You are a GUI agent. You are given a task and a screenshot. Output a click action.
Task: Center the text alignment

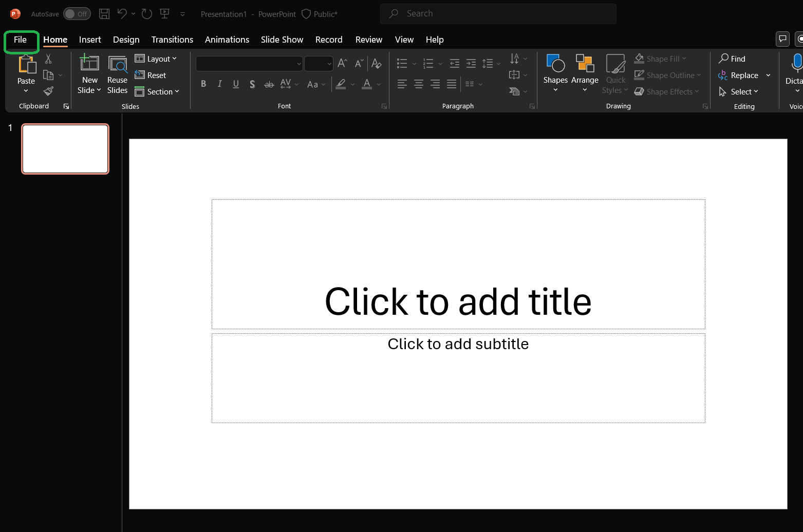coord(419,84)
